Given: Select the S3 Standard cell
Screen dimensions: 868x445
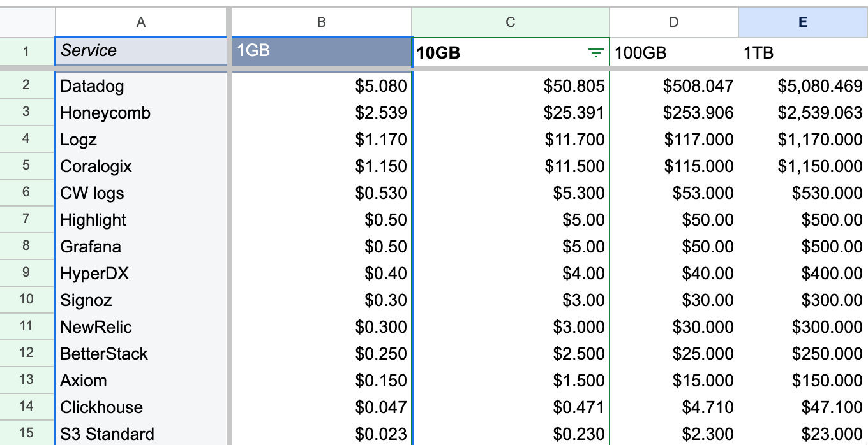Looking at the screenshot, I should [141, 434].
